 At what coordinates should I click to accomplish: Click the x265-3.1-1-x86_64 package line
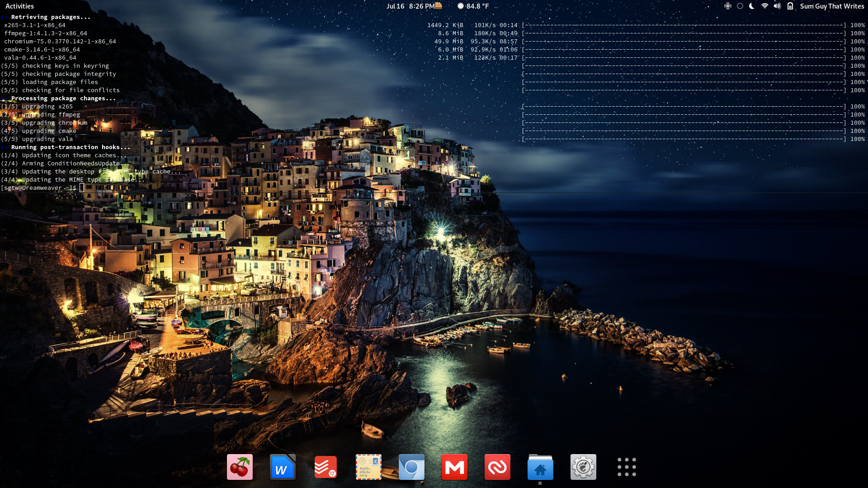point(35,25)
